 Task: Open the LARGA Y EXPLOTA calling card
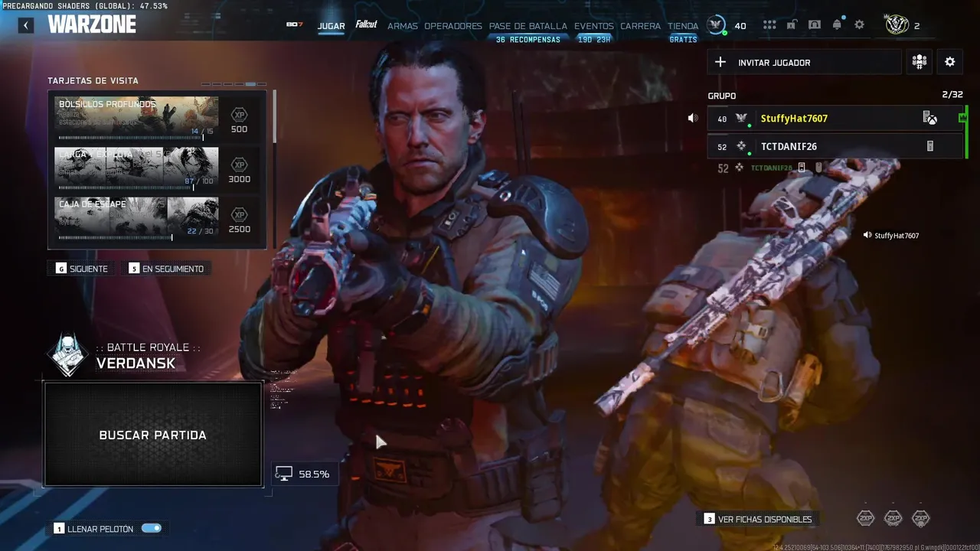(136, 168)
